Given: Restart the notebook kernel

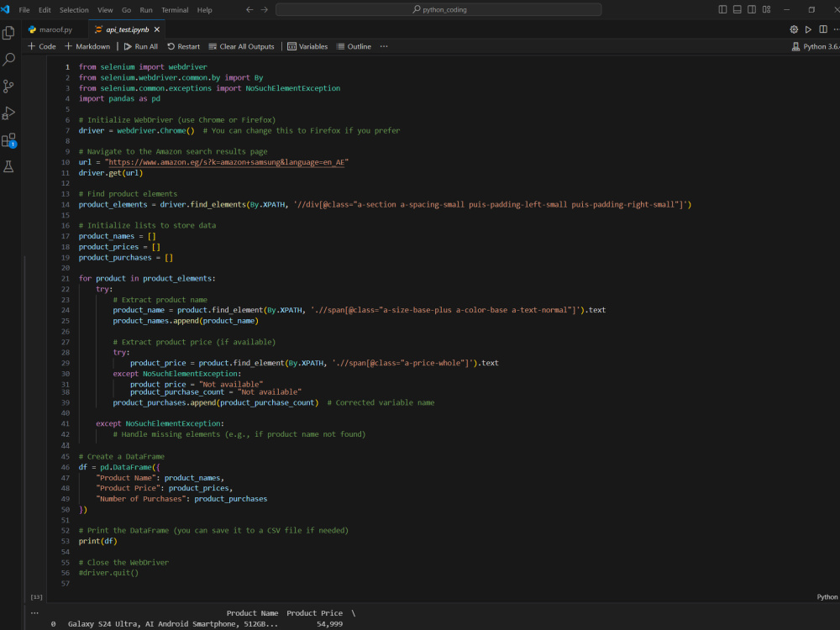Looking at the screenshot, I should click(x=183, y=46).
